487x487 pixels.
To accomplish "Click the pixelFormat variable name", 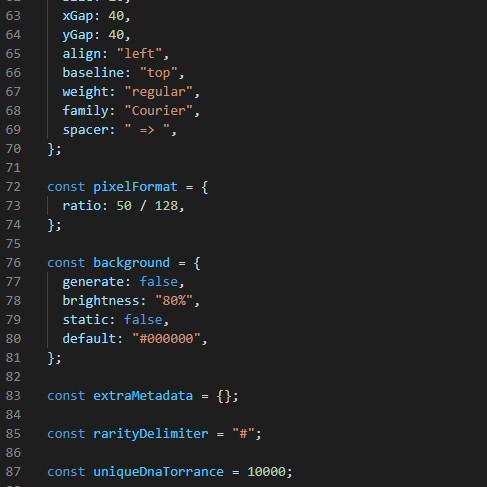I will (135, 187).
